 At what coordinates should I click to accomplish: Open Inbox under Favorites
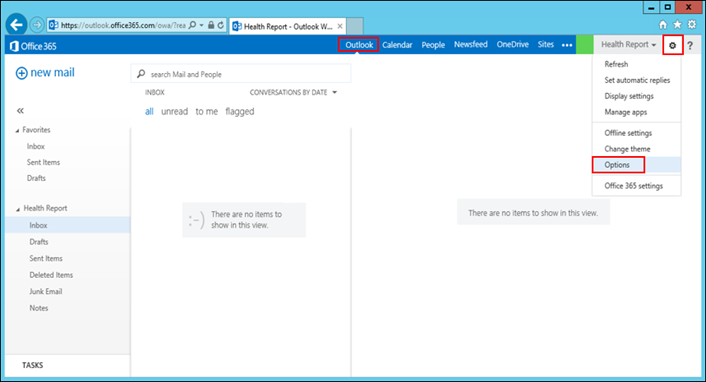pyautogui.click(x=36, y=146)
